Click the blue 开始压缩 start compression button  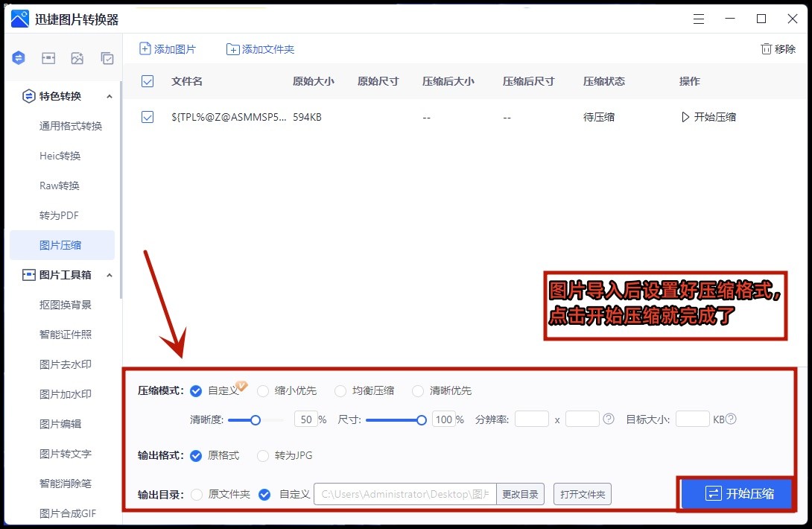[x=736, y=494]
